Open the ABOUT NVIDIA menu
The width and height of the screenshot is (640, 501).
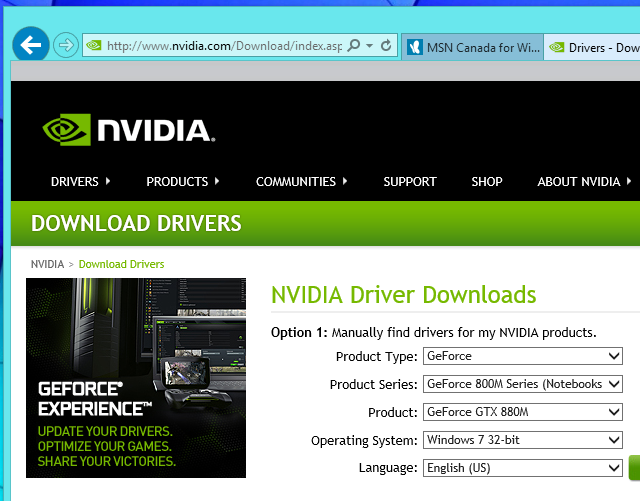tap(584, 181)
